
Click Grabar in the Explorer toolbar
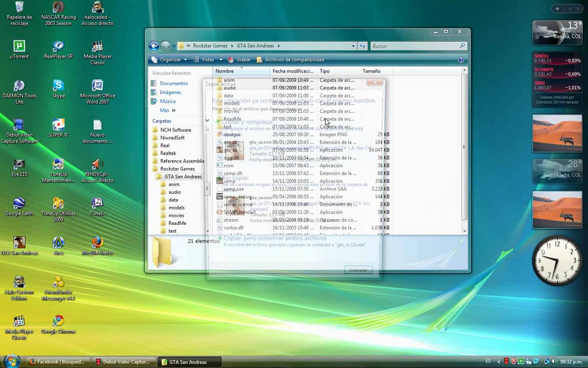(x=239, y=60)
